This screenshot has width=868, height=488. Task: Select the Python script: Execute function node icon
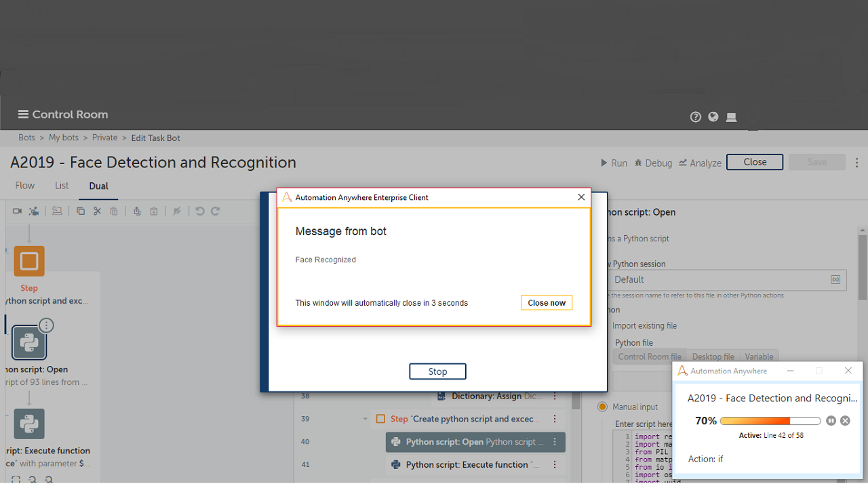tap(29, 424)
